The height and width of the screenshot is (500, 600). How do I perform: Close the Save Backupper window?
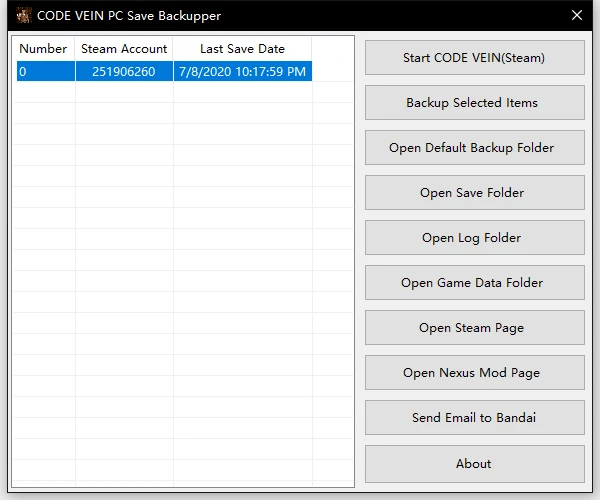[x=577, y=15]
